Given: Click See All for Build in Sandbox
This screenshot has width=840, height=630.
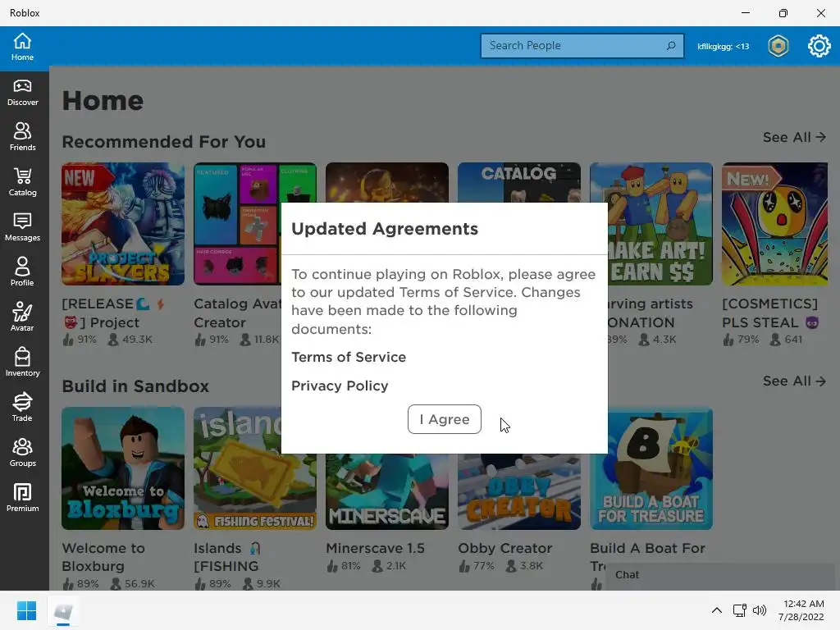Looking at the screenshot, I should (794, 381).
